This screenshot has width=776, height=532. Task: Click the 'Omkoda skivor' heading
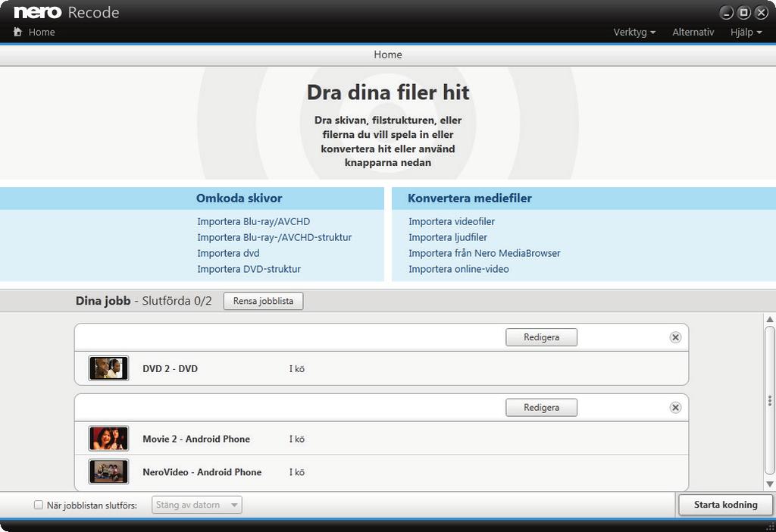pyautogui.click(x=239, y=198)
